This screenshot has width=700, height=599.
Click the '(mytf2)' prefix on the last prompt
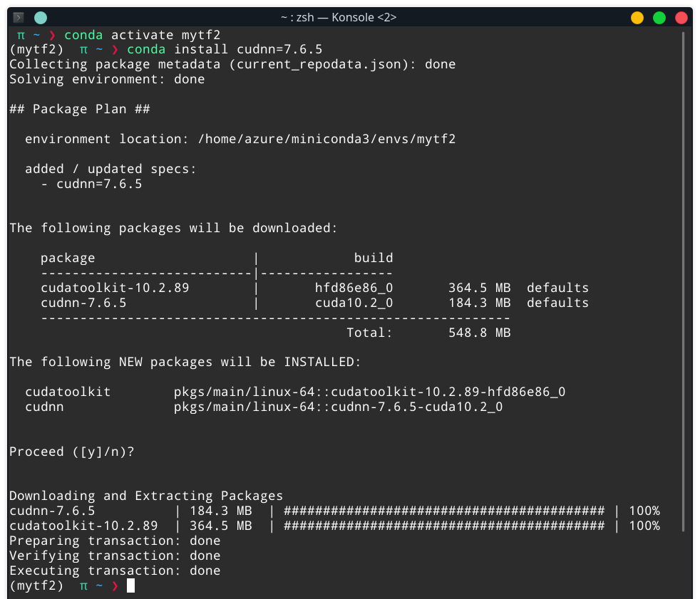click(x=36, y=585)
